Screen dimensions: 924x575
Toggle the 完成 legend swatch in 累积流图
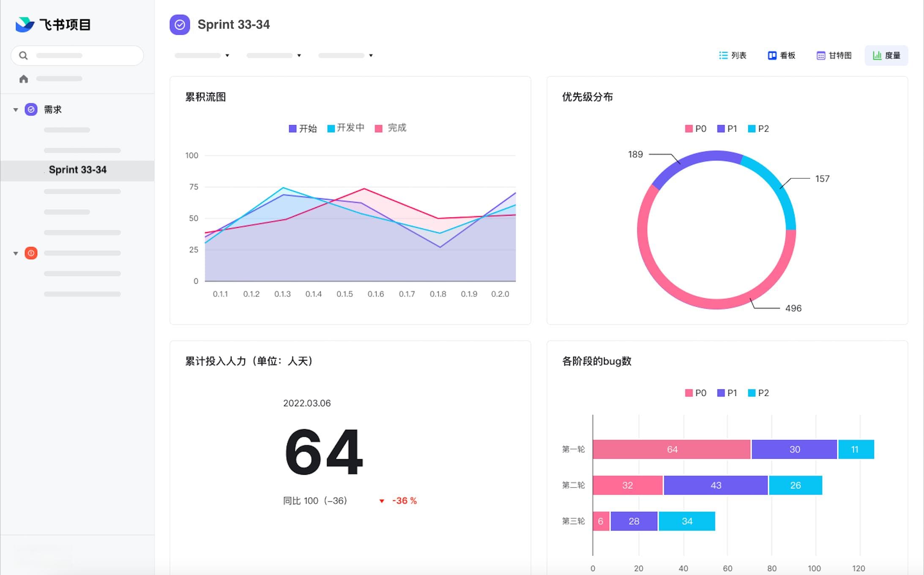pos(379,129)
